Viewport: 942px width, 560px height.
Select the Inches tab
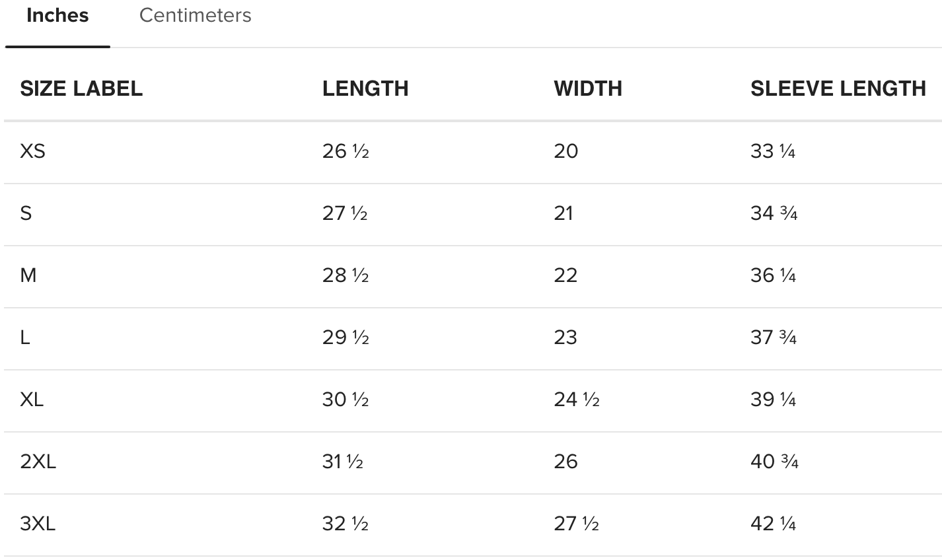coord(57,16)
